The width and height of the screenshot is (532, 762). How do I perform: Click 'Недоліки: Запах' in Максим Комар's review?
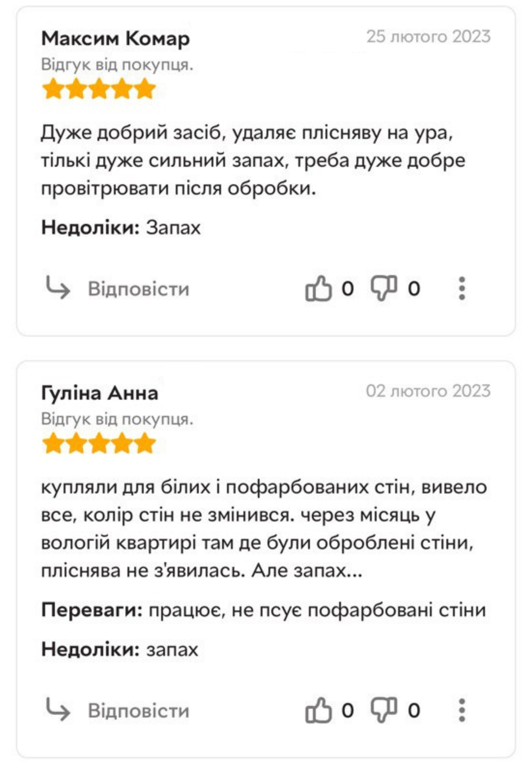[121, 228]
